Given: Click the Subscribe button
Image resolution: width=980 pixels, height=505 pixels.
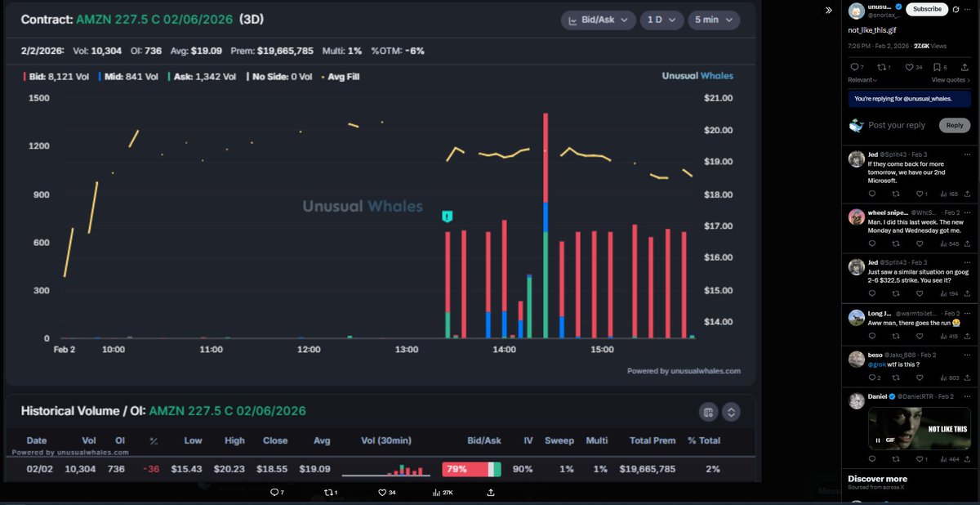Looking at the screenshot, I should (926, 10).
